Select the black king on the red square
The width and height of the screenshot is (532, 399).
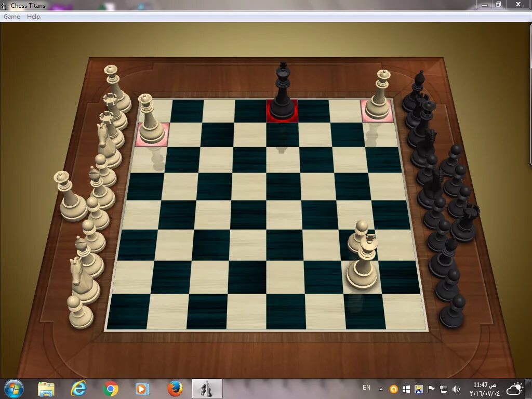click(x=282, y=91)
